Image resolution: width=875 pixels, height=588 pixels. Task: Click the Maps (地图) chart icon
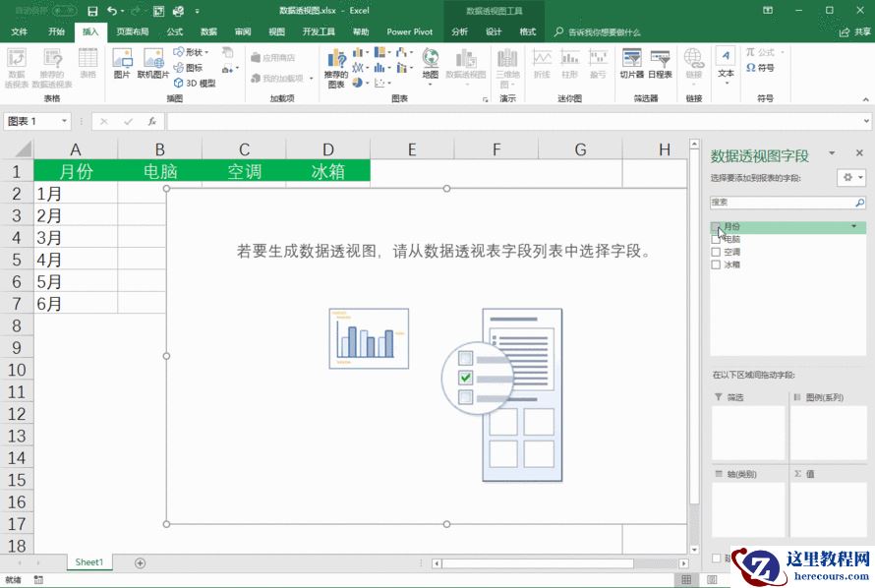(x=431, y=66)
